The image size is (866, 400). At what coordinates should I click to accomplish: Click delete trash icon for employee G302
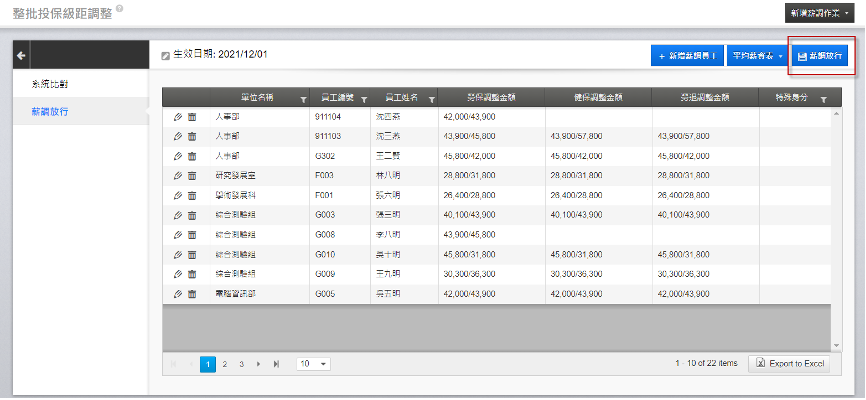[192, 156]
